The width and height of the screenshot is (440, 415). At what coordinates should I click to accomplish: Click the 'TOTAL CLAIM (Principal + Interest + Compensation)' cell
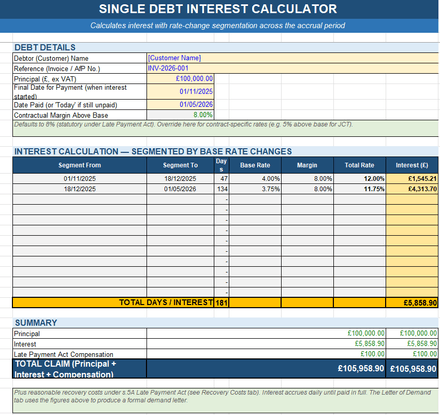tap(80, 369)
